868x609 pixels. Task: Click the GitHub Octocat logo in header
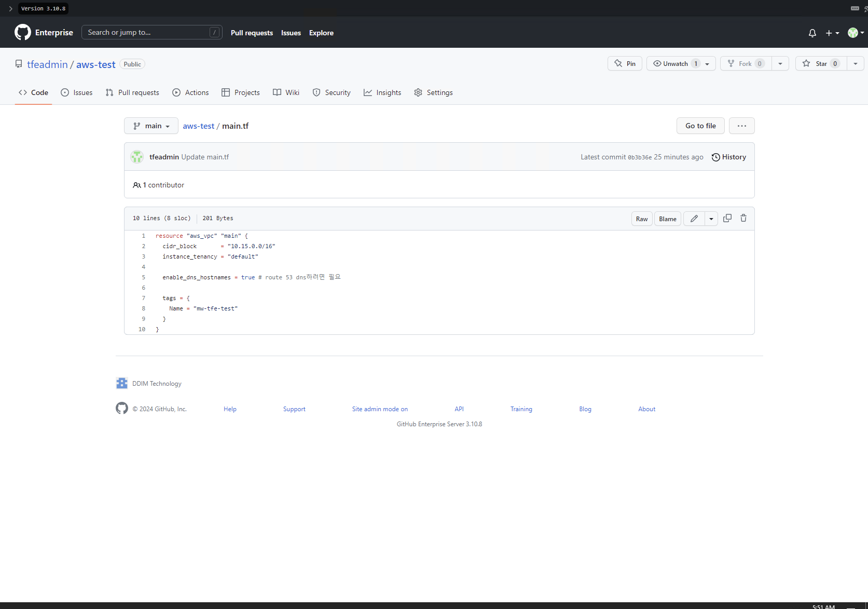click(x=23, y=32)
